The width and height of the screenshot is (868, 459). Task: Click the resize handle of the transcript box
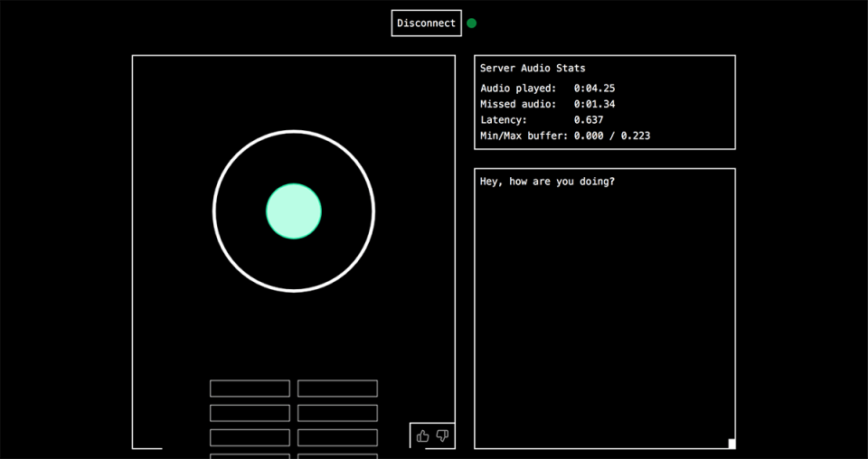click(x=731, y=444)
